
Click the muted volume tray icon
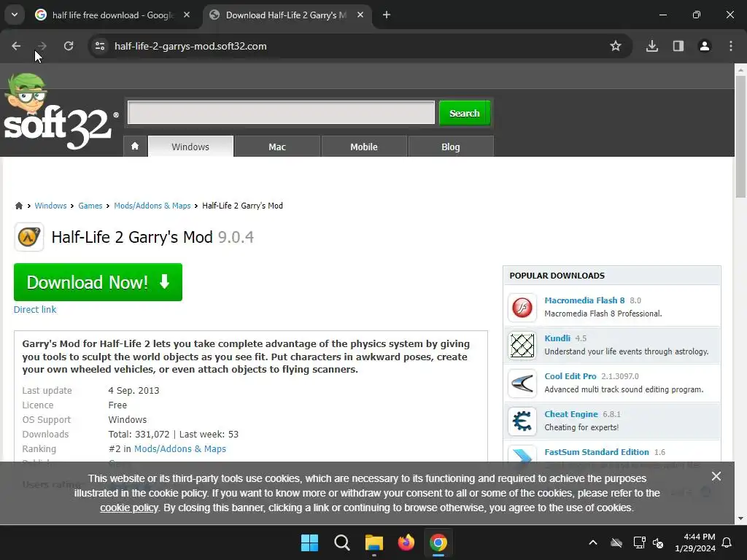coord(659,542)
